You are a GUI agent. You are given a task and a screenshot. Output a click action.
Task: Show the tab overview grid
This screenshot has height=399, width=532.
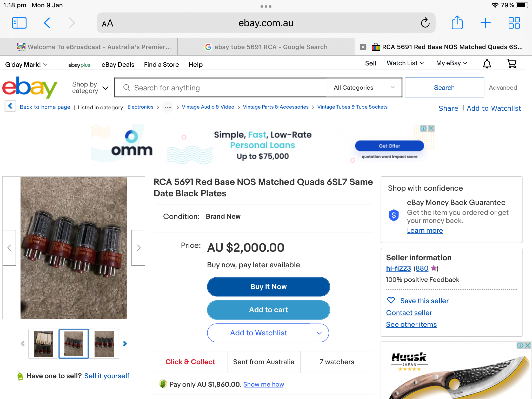(514, 23)
